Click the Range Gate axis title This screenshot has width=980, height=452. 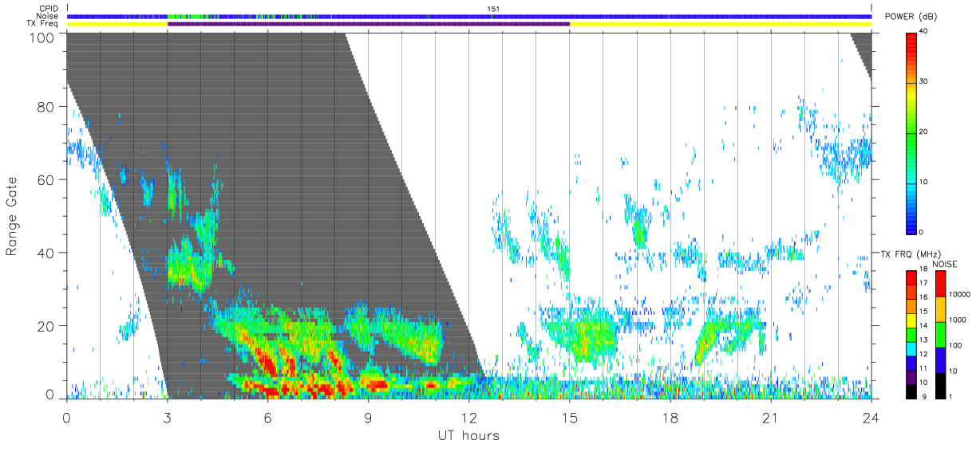(12, 216)
